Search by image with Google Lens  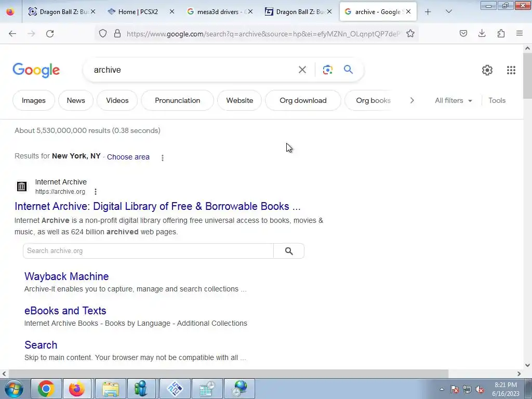click(x=327, y=70)
